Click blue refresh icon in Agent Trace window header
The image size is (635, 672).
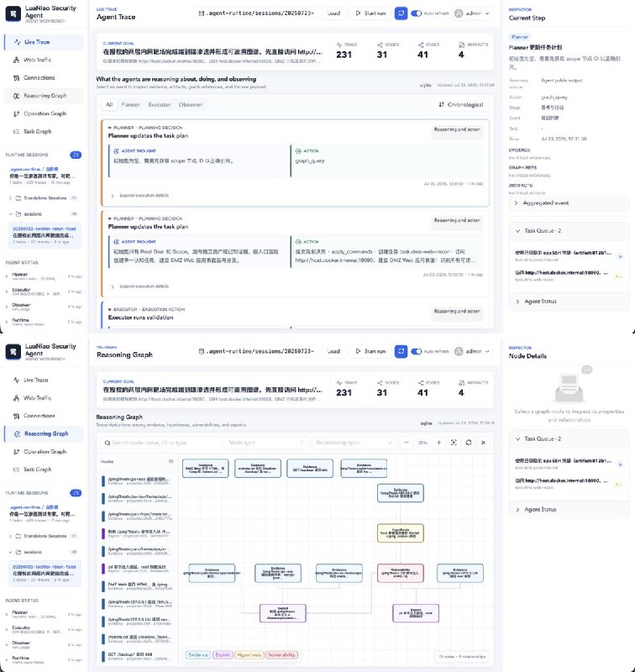pos(401,13)
